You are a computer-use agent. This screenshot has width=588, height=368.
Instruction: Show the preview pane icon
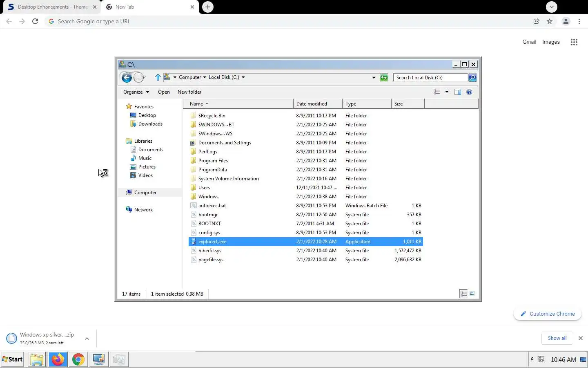point(458,92)
